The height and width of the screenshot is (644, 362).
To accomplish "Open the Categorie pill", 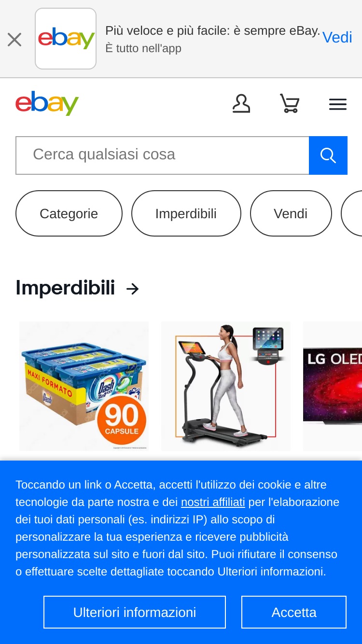I will [x=69, y=213].
